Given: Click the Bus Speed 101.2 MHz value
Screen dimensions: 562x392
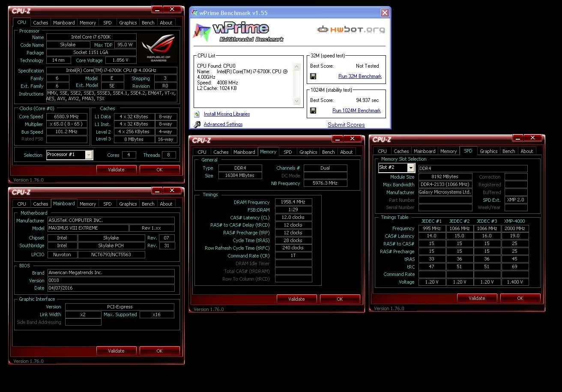Looking at the screenshot, I should (67, 132).
